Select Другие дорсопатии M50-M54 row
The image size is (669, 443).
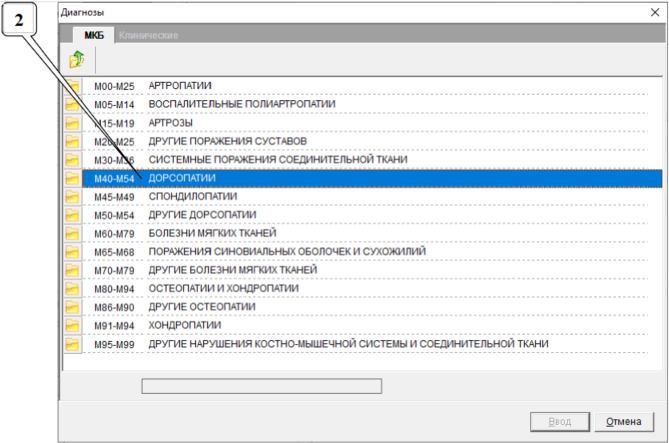pos(202,215)
